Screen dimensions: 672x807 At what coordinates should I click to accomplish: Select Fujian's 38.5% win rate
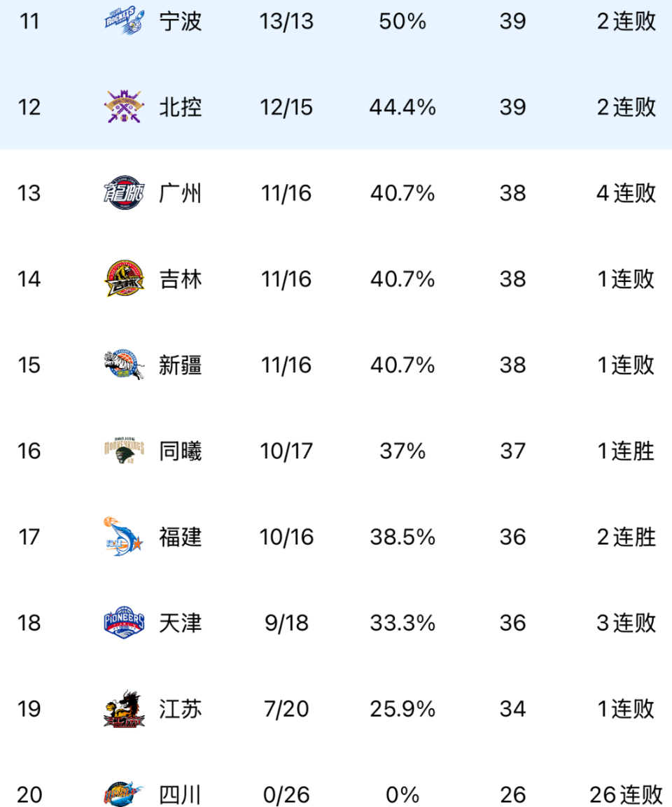click(x=402, y=537)
